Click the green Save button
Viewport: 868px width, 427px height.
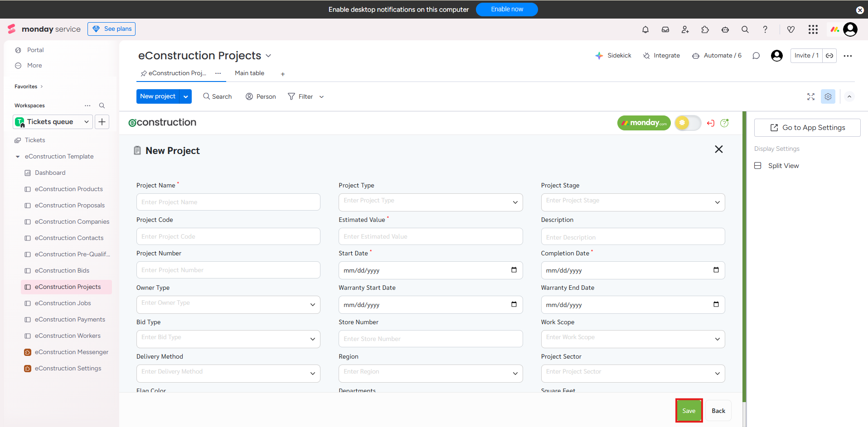[x=689, y=411]
